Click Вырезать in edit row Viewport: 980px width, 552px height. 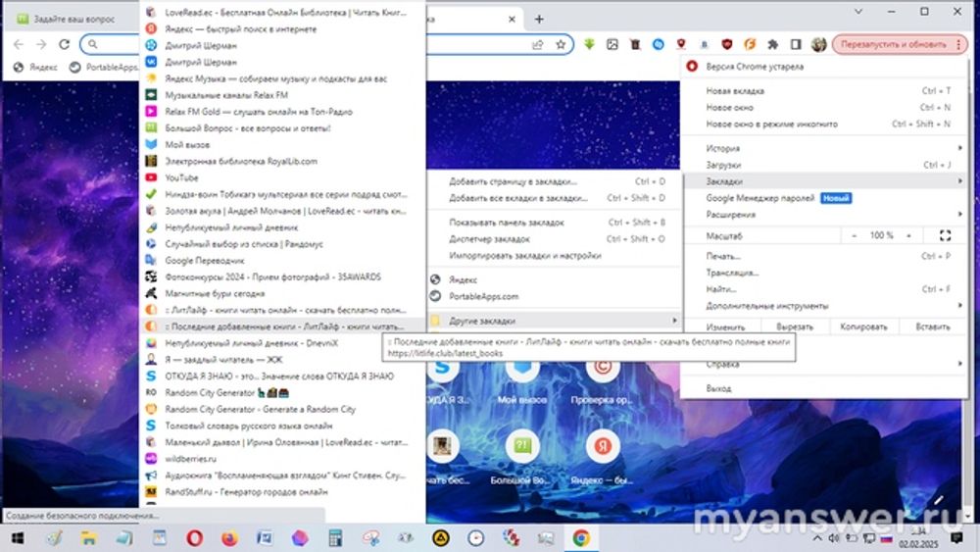(x=795, y=326)
